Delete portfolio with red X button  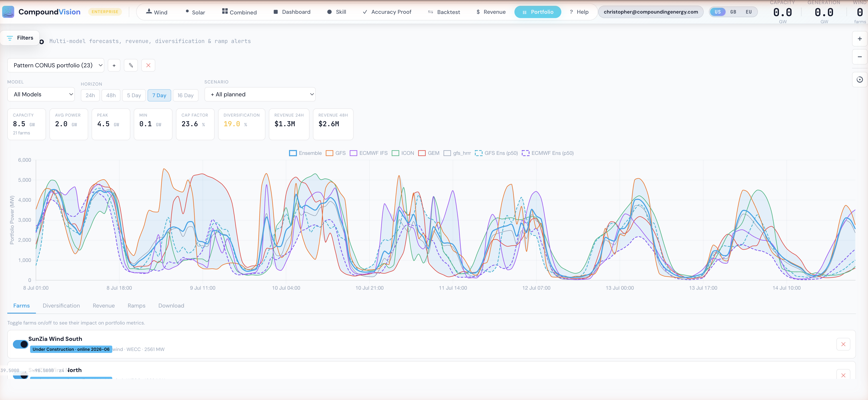(148, 65)
